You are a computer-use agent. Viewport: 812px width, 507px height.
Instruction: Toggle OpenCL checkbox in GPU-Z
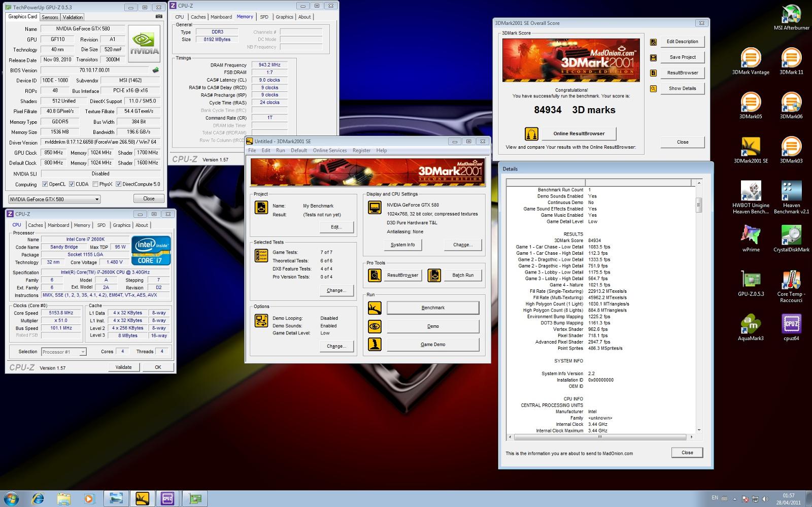click(x=45, y=184)
